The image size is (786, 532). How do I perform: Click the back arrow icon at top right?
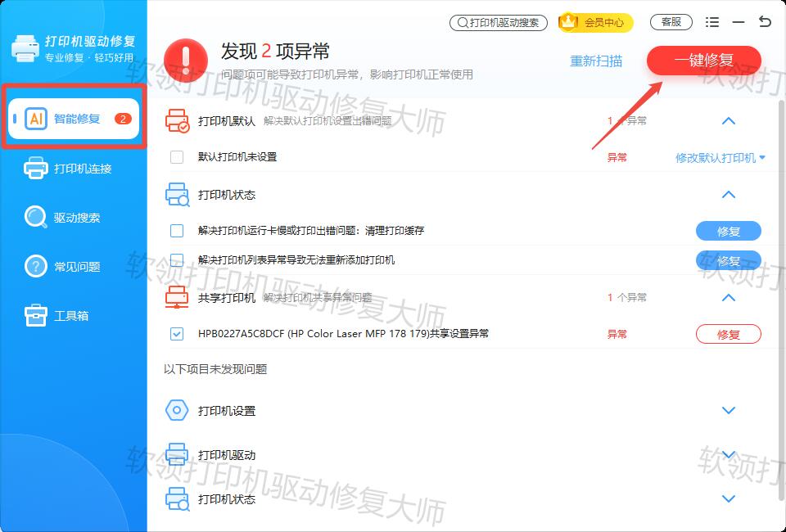(x=765, y=21)
